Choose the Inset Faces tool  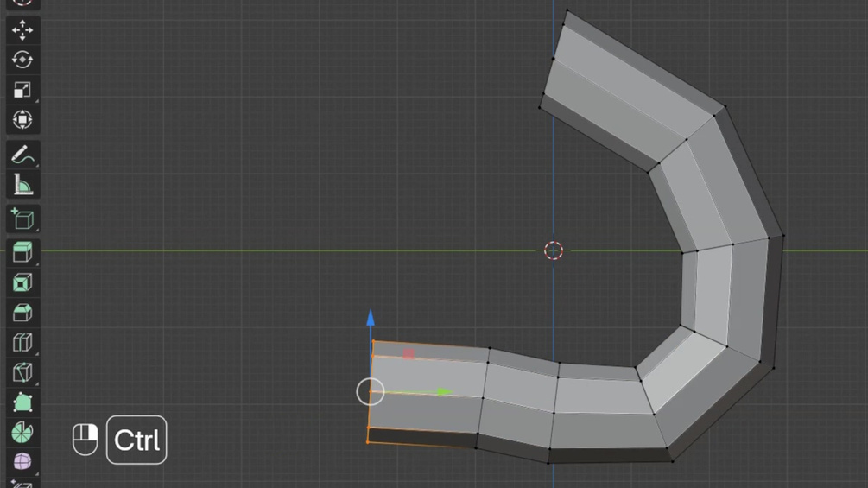point(22,282)
